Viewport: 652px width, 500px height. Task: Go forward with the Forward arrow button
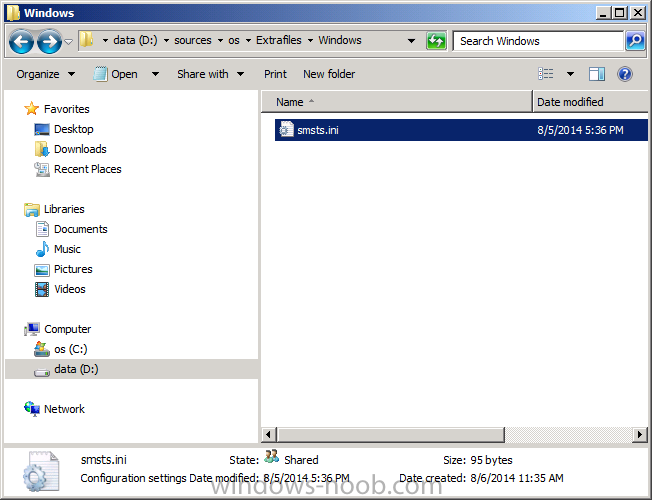[x=49, y=41]
